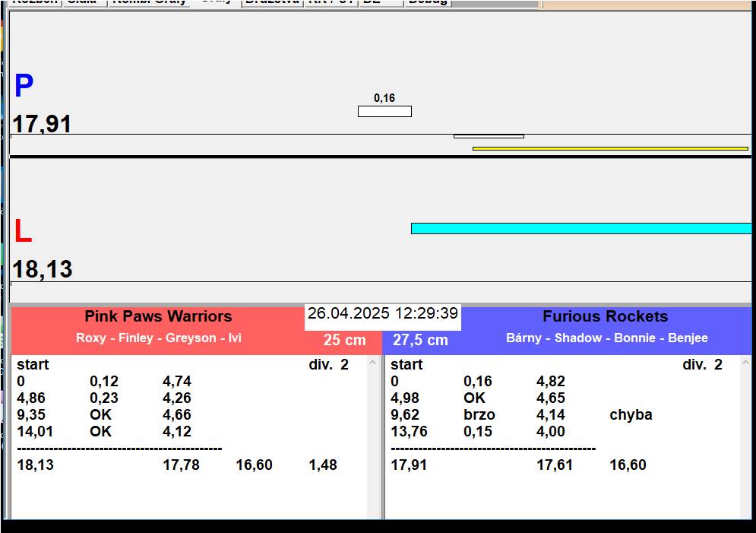The height and width of the screenshot is (533, 756).
Task: Click scroll-up arrow in Pink Paws Warriors list
Action: 373,363
